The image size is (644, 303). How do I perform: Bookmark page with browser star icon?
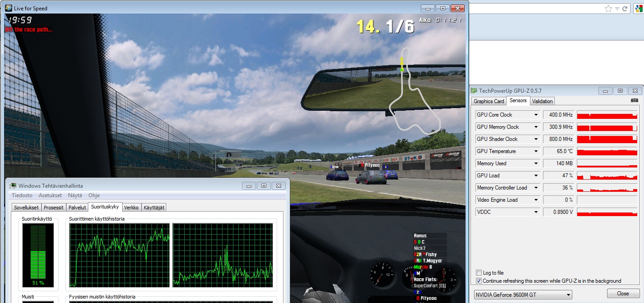coord(608,9)
